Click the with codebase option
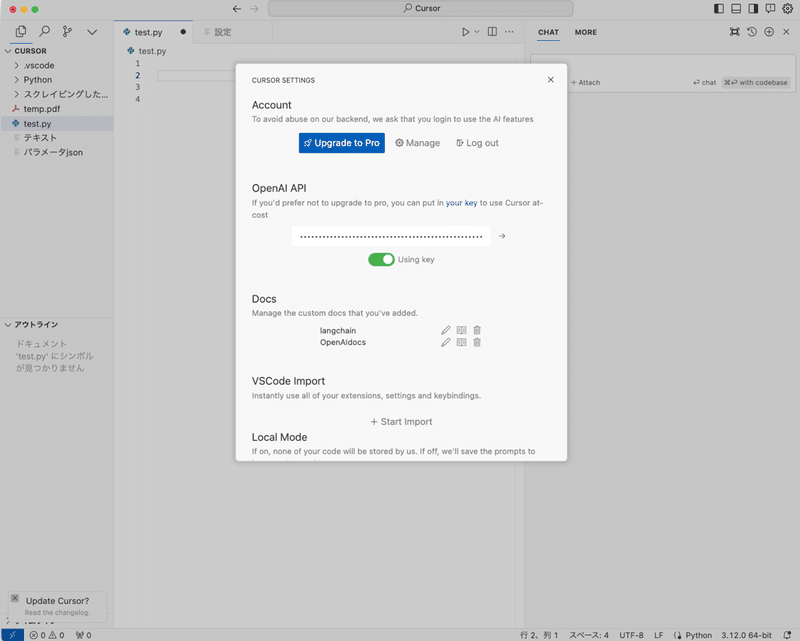Viewport: 800px width, 641px height. coord(756,82)
